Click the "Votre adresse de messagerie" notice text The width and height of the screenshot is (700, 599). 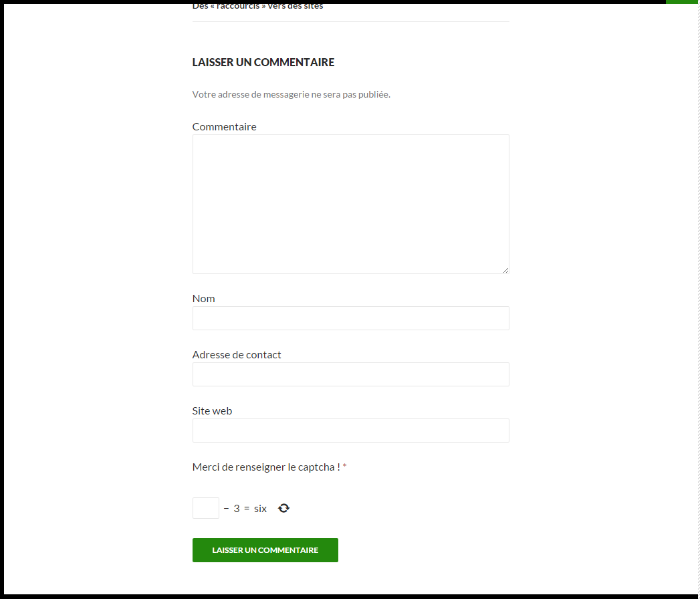291,94
